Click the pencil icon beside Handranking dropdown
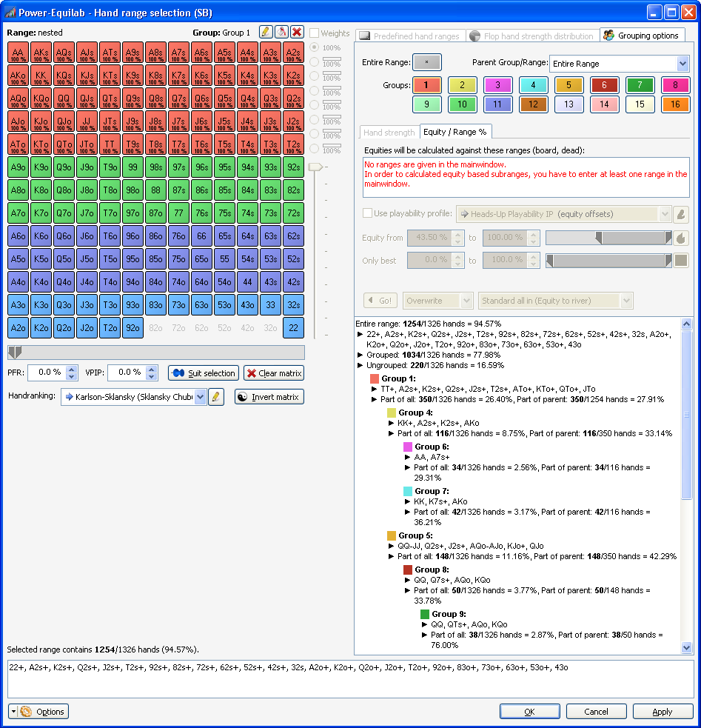 [216, 397]
